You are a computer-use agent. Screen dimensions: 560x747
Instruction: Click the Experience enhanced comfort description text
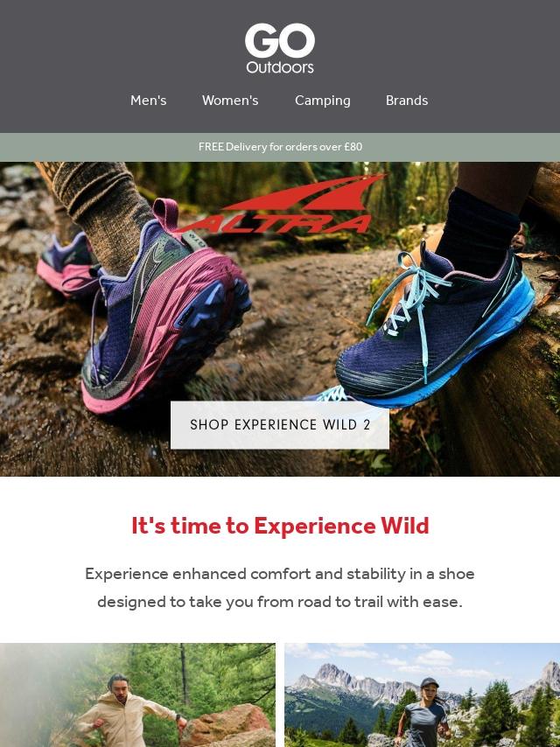click(x=280, y=588)
